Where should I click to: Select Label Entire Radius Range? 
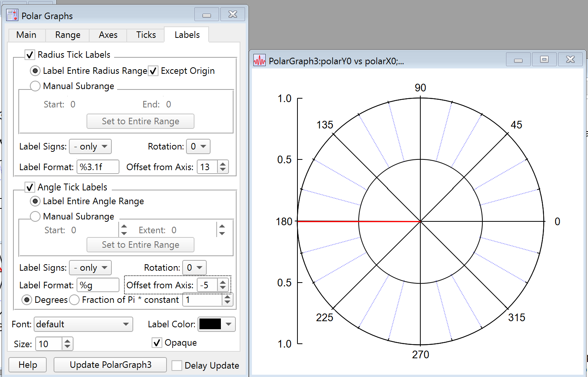[x=35, y=71]
